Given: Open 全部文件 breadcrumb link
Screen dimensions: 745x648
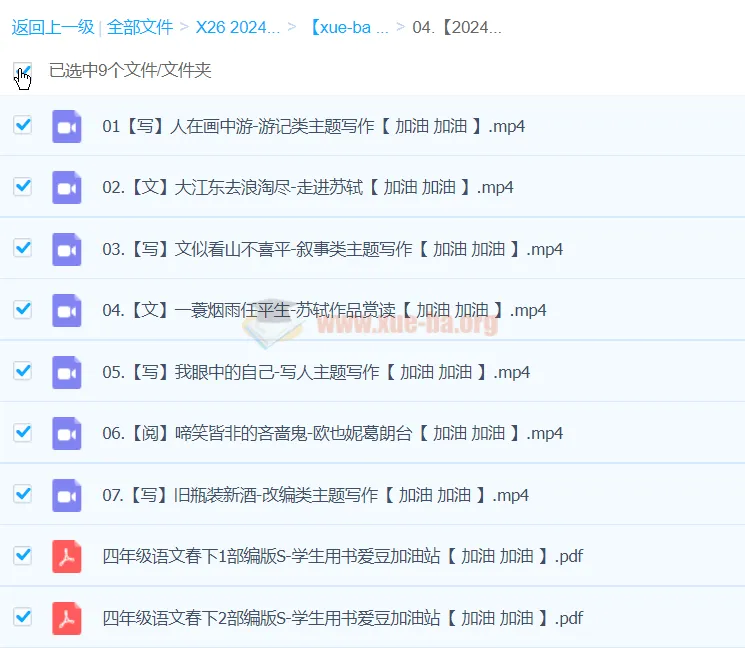Looking at the screenshot, I should pos(139,27).
